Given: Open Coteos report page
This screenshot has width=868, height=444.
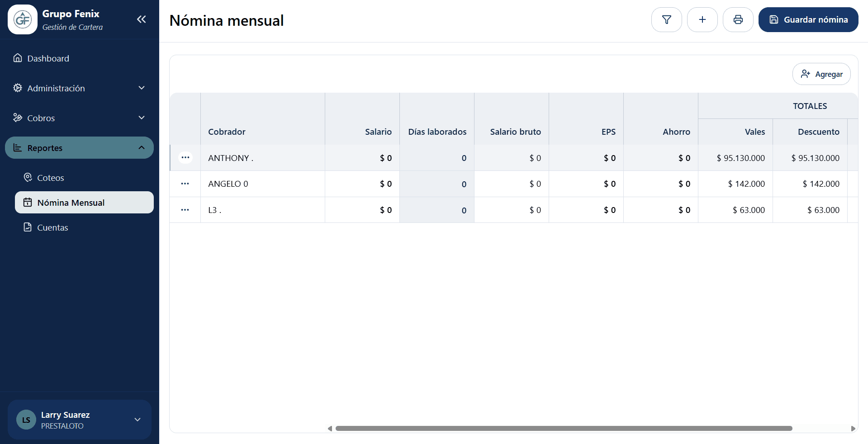Looking at the screenshot, I should point(50,178).
